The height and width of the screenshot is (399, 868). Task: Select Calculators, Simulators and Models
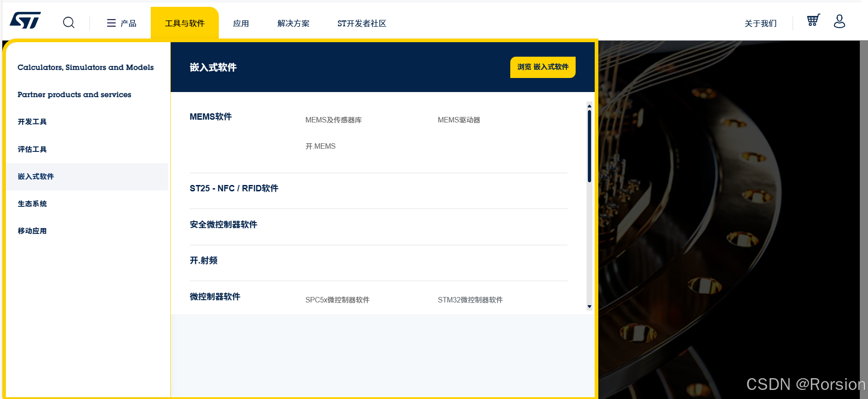(x=86, y=67)
